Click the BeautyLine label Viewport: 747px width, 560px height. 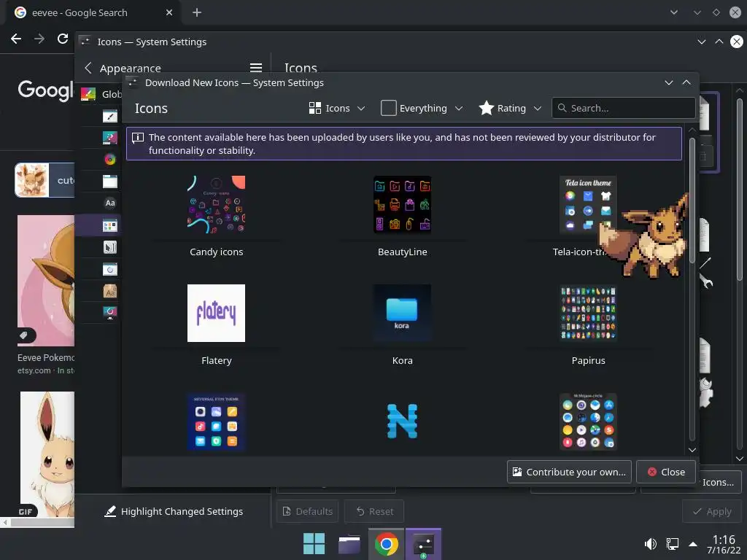403,252
